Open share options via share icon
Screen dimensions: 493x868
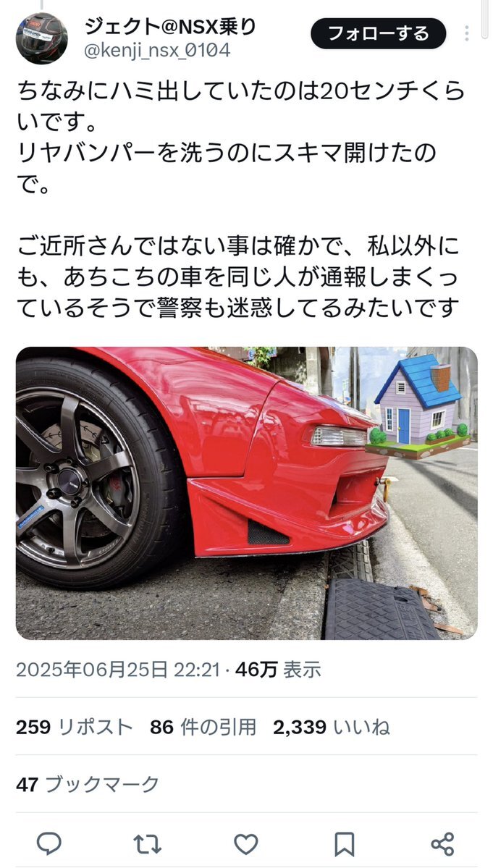pos(442,844)
